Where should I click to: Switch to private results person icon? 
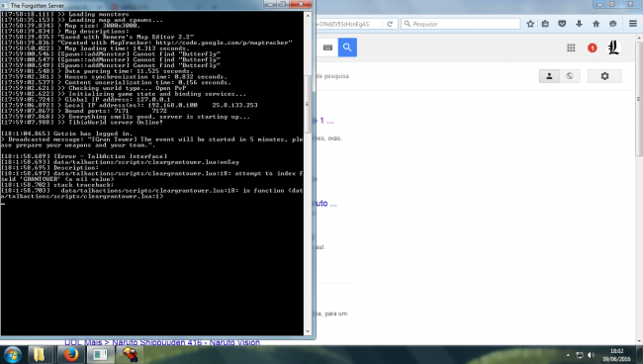(549, 76)
